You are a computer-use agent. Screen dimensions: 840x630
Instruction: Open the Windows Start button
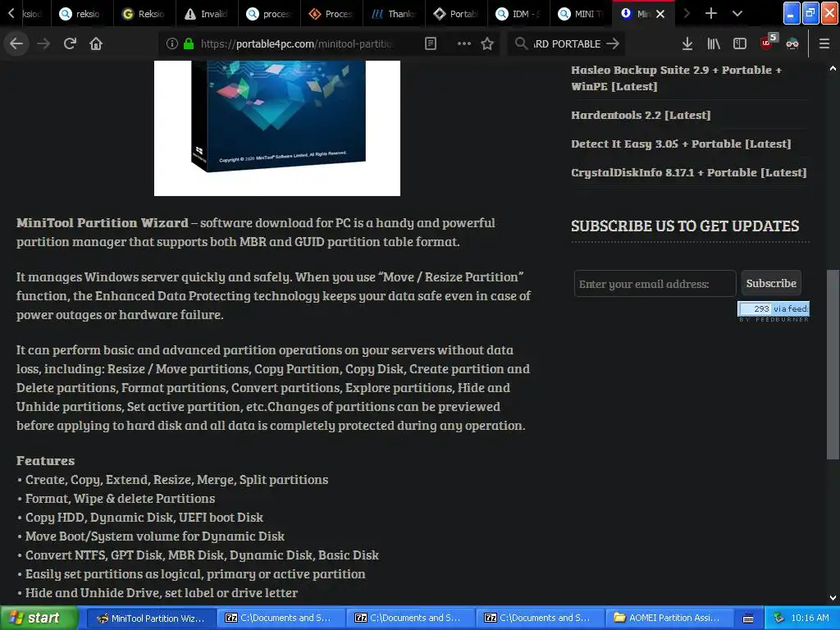[39, 618]
